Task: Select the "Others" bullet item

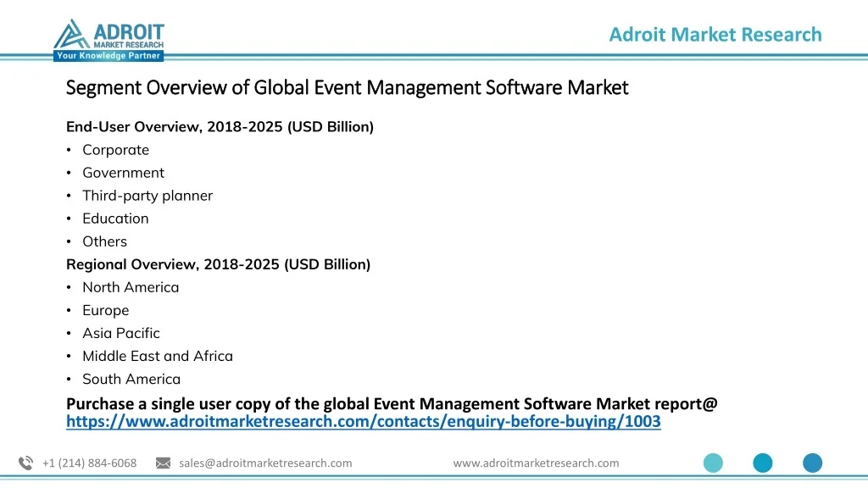Action: [x=104, y=241]
